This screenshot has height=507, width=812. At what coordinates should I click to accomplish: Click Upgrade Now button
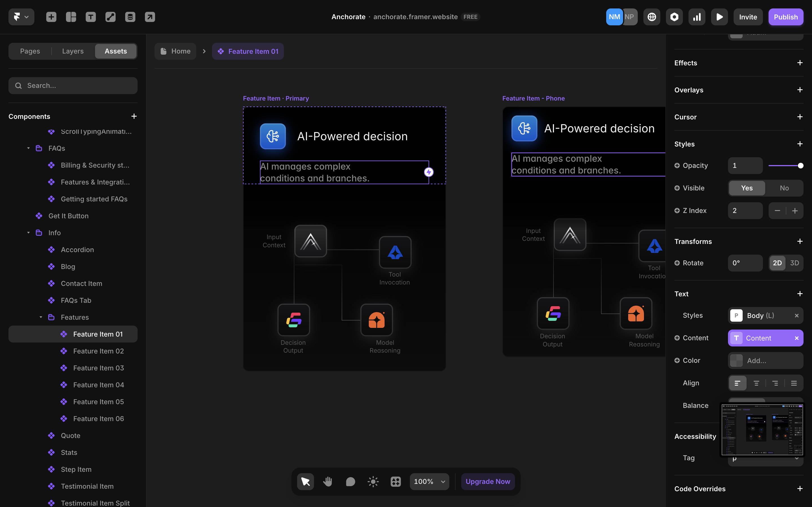(487, 482)
